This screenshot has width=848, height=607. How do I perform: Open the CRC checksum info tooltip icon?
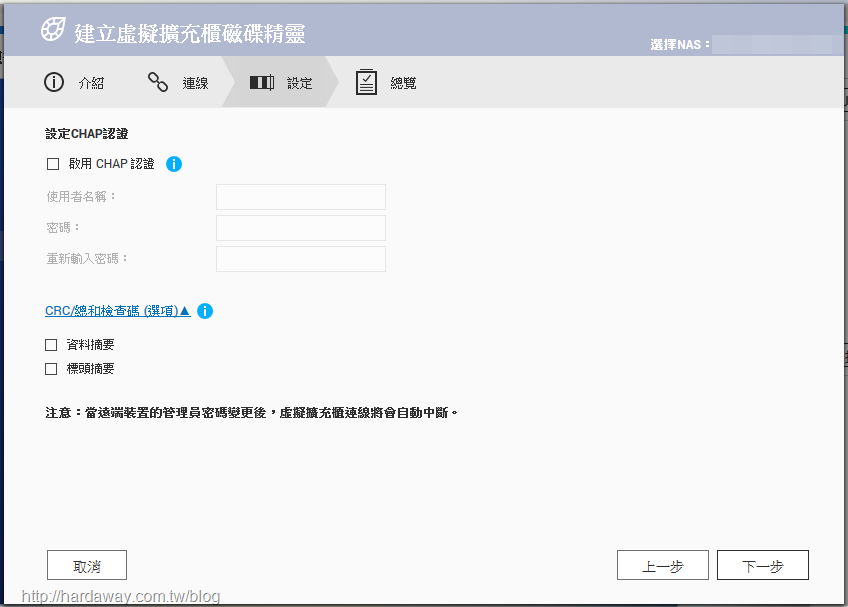click(x=205, y=311)
